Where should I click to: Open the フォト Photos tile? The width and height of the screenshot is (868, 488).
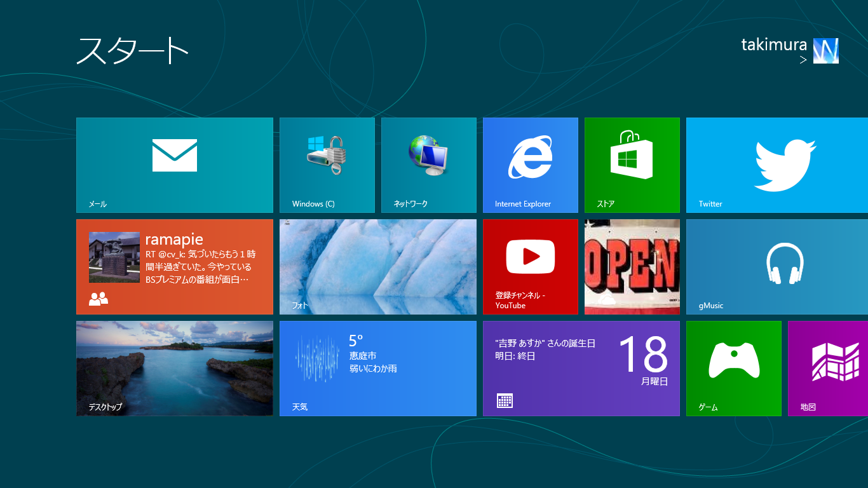378,267
